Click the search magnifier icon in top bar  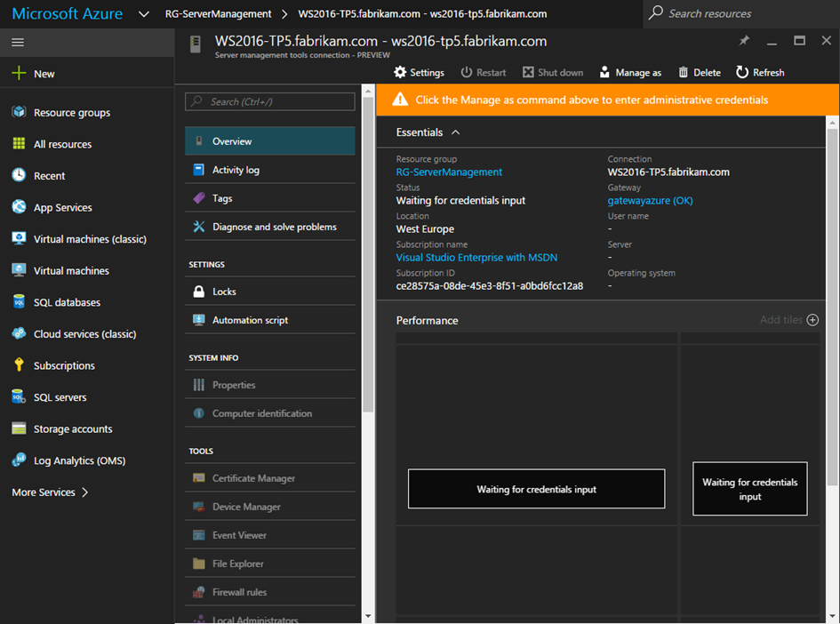click(x=656, y=12)
